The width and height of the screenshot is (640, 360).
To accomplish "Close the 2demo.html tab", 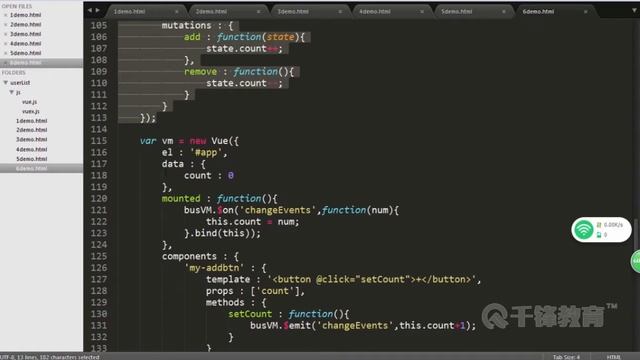I will (x=258, y=12).
